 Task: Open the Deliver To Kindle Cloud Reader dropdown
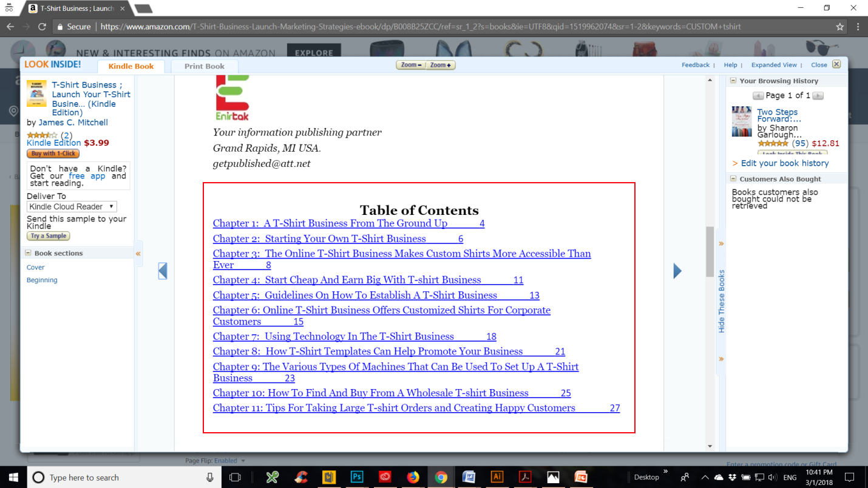[71, 206]
